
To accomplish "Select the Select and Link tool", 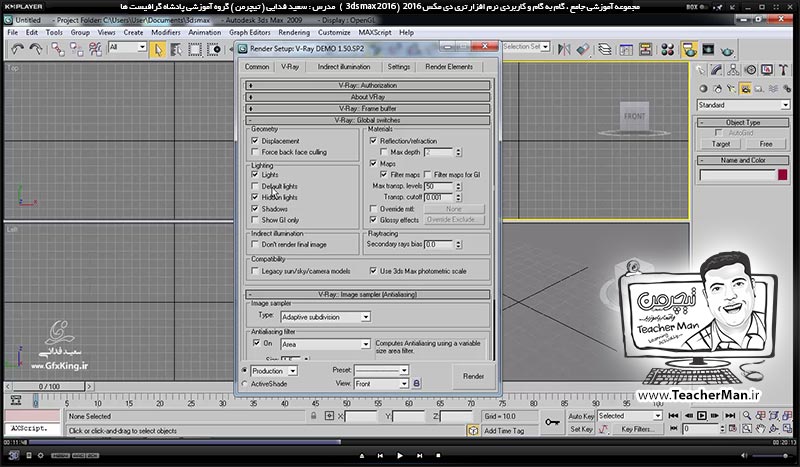I will [58, 49].
